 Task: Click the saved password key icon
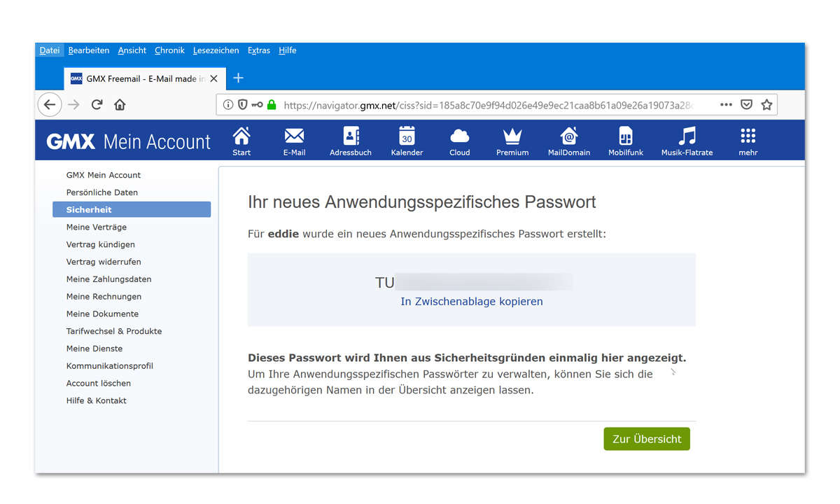[x=257, y=105]
